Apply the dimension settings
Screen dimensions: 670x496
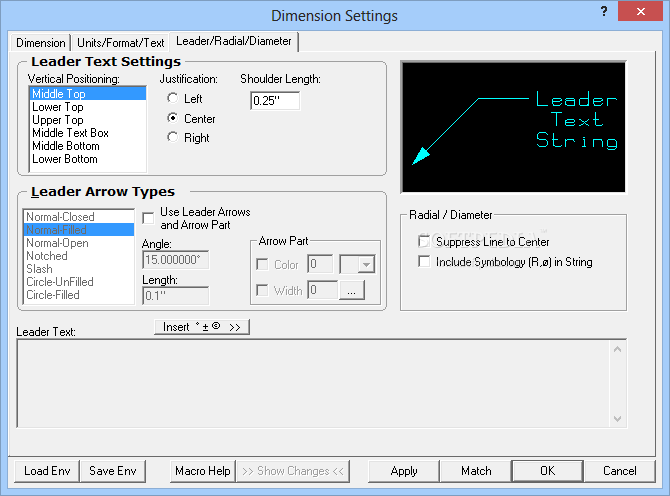coord(404,471)
